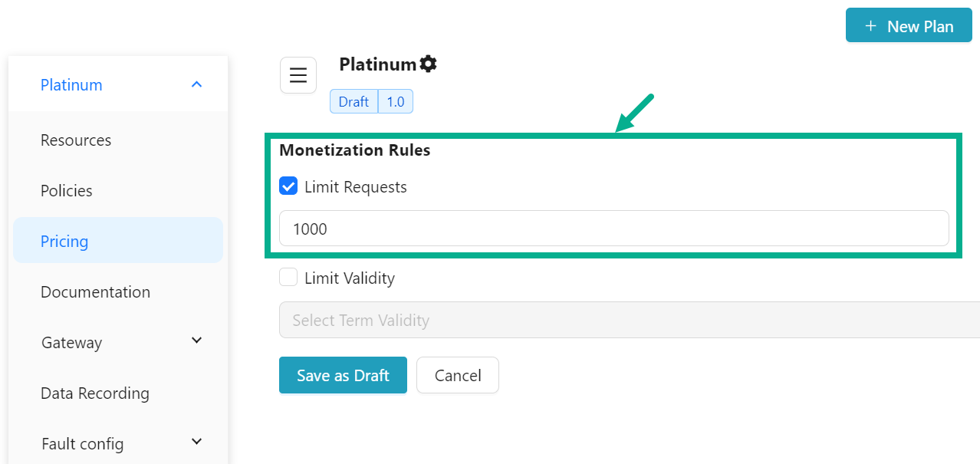Enable the Limit Validity checkbox
This screenshot has height=464, width=980.
[x=288, y=278]
